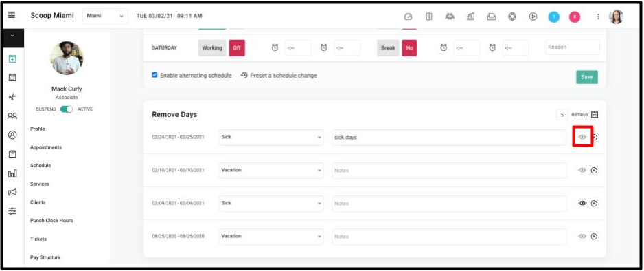Screen dimensions: 644x271
Task: Click the green Save button
Action: (587, 77)
